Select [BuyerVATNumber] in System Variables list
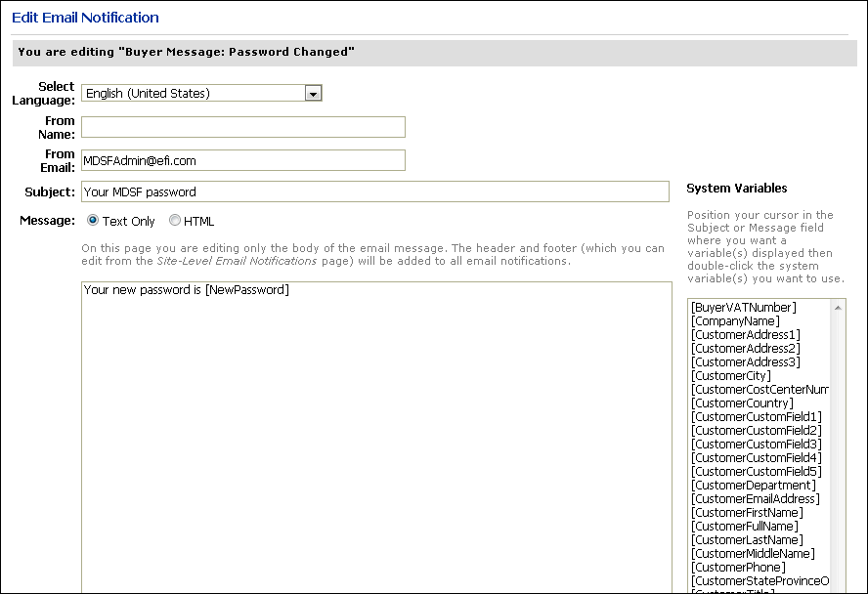Screen dimensions: 868x594 click(744, 308)
